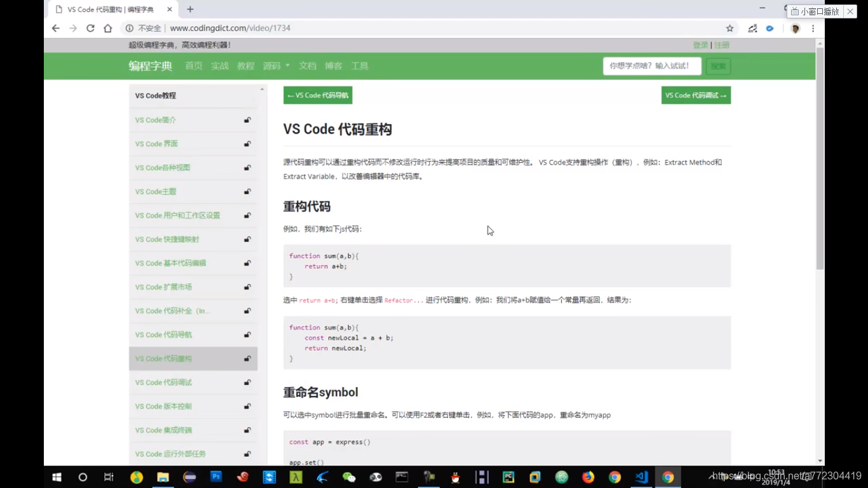
Task: Open the VS Code 代码导航 sidebar lesson
Action: coord(163,335)
